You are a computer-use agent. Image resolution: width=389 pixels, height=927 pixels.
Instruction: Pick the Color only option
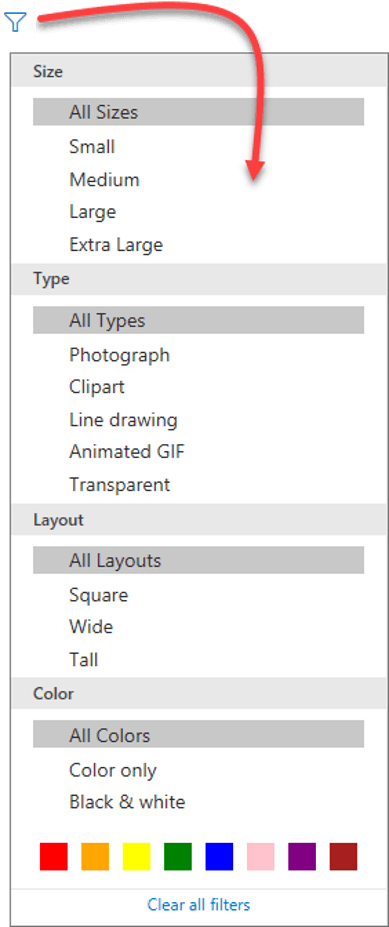[113, 770]
